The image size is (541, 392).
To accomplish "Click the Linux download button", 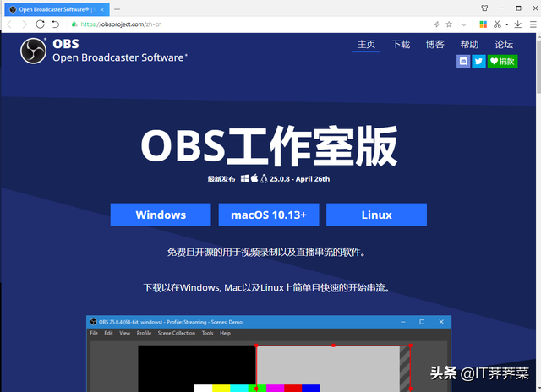I will click(376, 215).
